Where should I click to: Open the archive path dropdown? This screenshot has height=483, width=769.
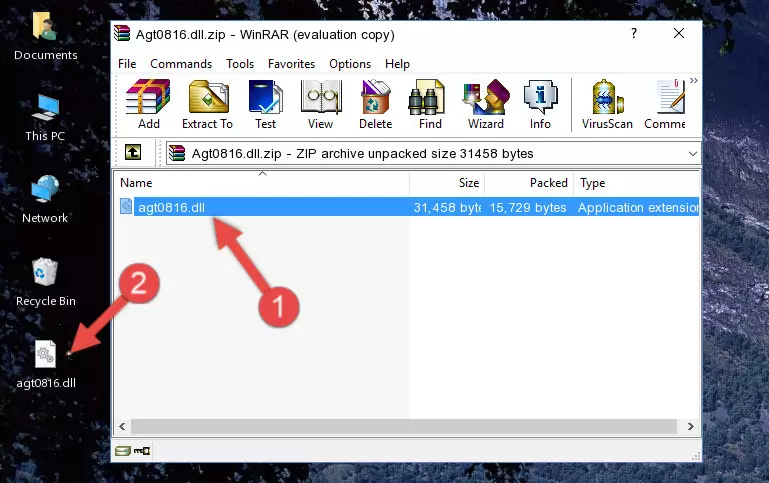(x=692, y=153)
